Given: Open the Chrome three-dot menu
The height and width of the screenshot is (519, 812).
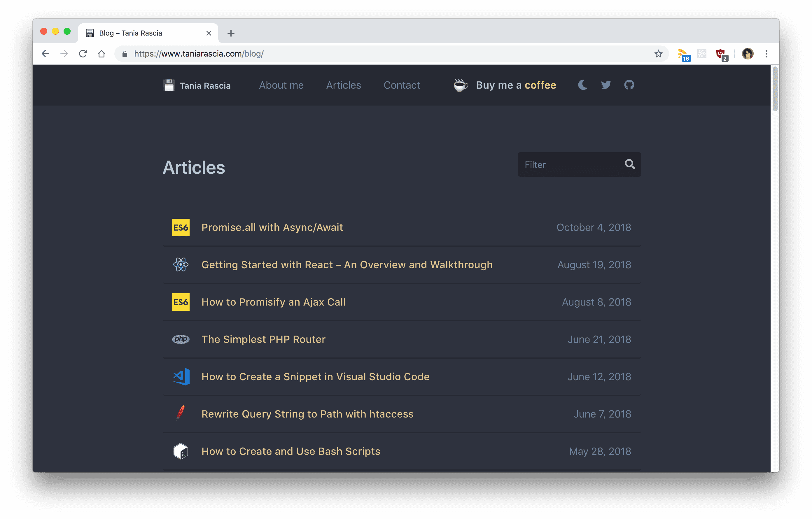Looking at the screenshot, I should (766, 54).
